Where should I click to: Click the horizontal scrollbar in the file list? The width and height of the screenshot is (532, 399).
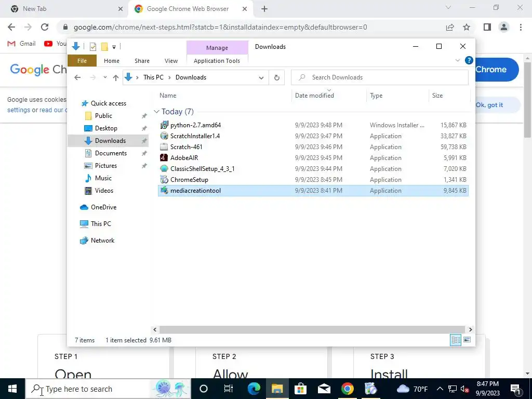pos(312,329)
